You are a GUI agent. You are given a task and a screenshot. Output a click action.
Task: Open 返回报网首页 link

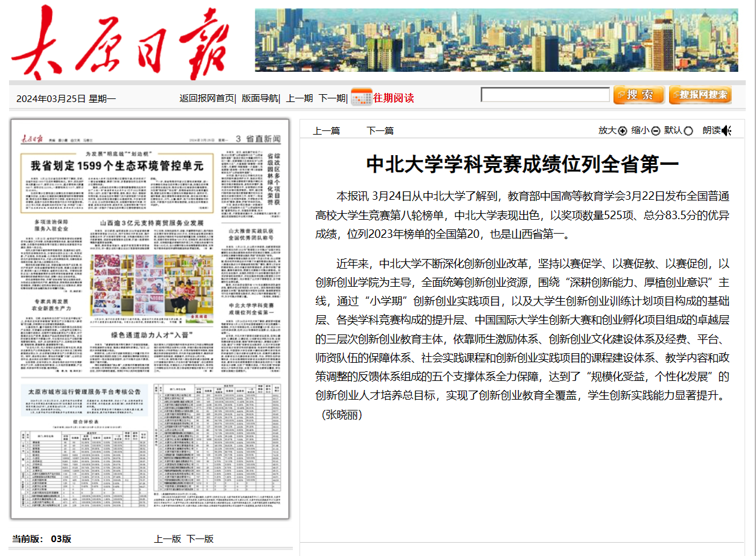207,98
